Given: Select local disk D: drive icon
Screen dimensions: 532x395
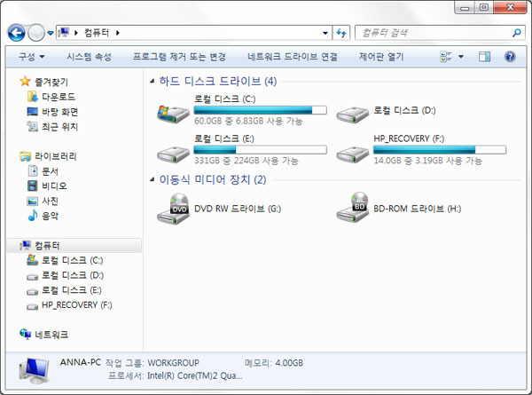Looking at the screenshot, I should pyautogui.click(x=352, y=114).
